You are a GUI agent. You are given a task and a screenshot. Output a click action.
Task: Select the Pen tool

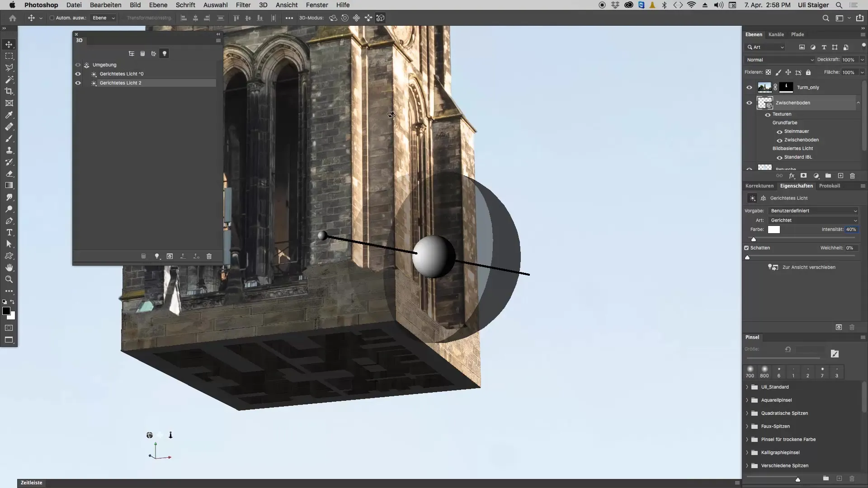pos(9,221)
